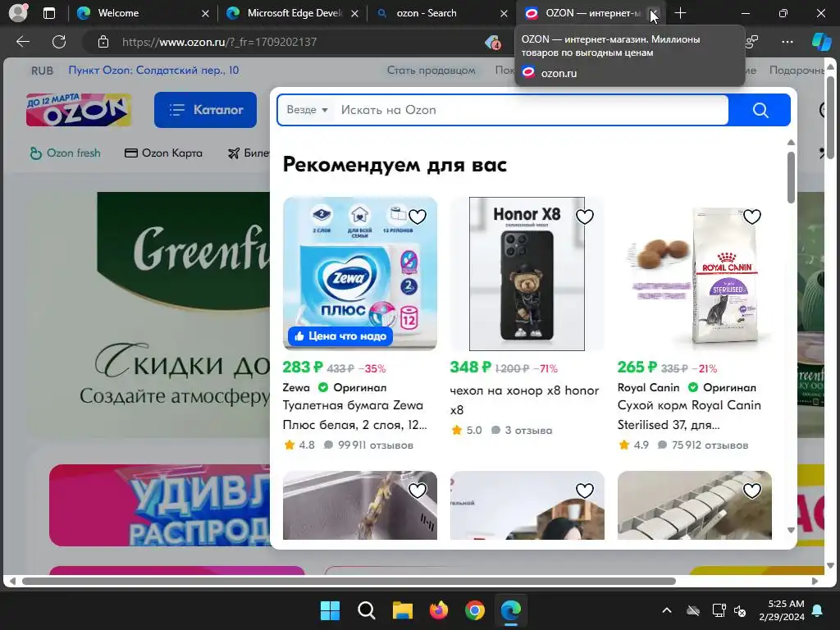Image resolution: width=840 pixels, height=630 pixels.
Task: Close the Microsoft Edge Developer tab
Action: 354,13
